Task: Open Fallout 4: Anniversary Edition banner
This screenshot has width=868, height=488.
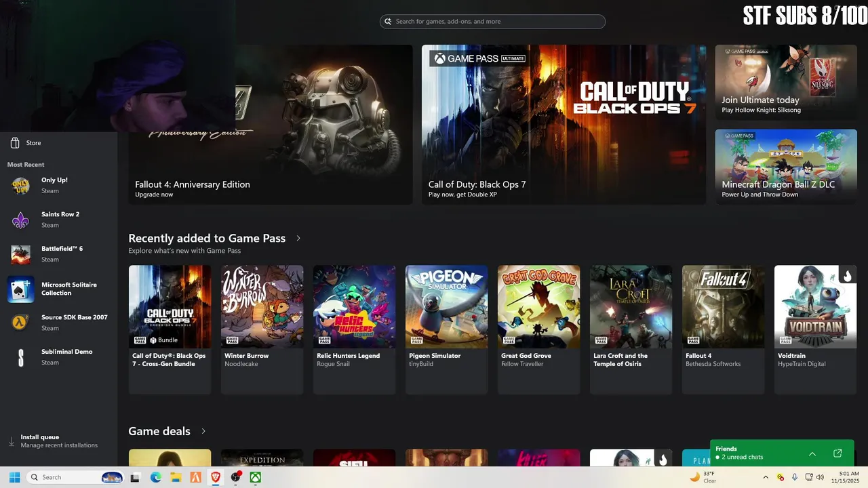Action: 271,125
